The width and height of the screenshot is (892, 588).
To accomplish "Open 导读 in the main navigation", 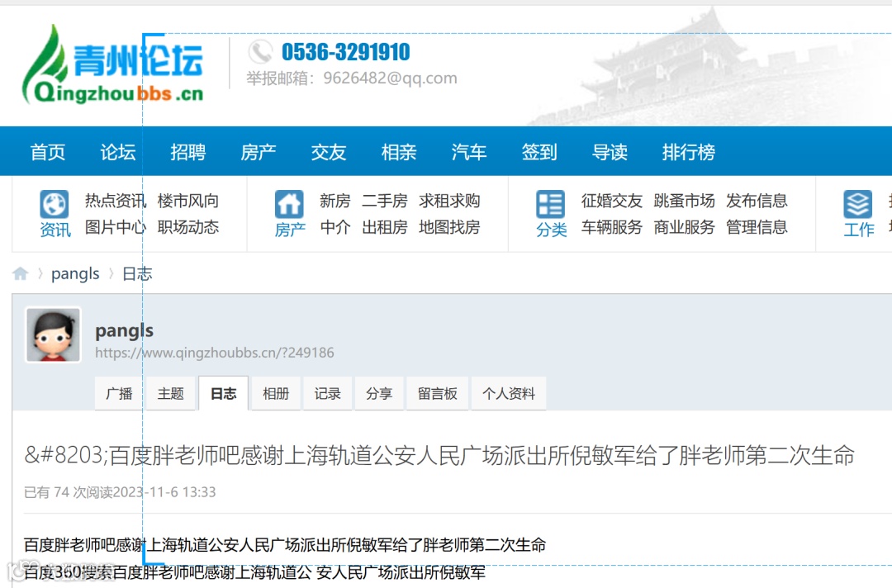I will [x=610, y=152].
